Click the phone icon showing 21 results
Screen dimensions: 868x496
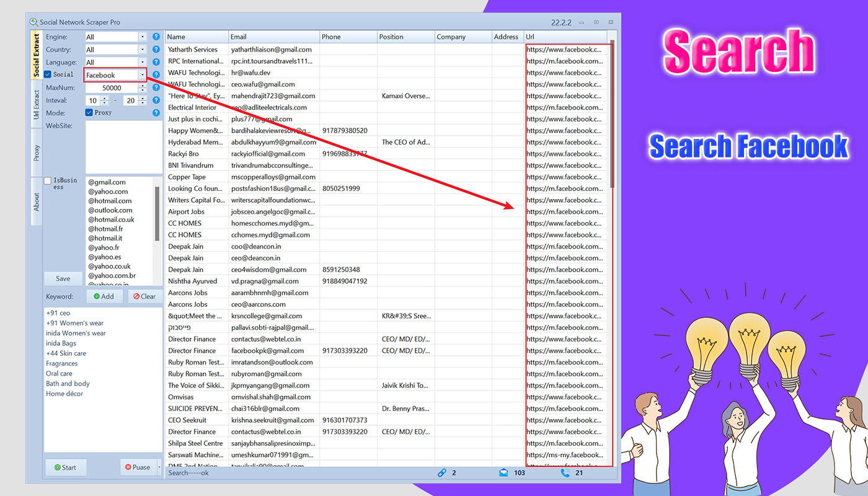coord(565,472)
